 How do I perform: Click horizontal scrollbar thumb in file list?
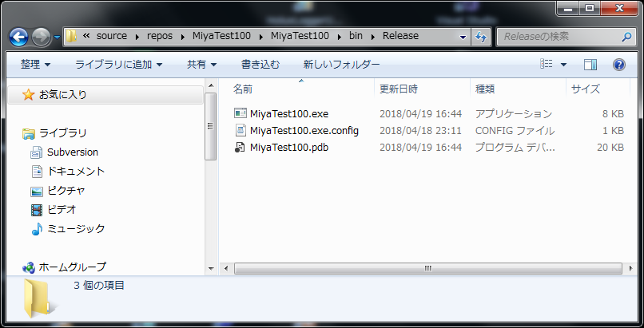[428, 269]
